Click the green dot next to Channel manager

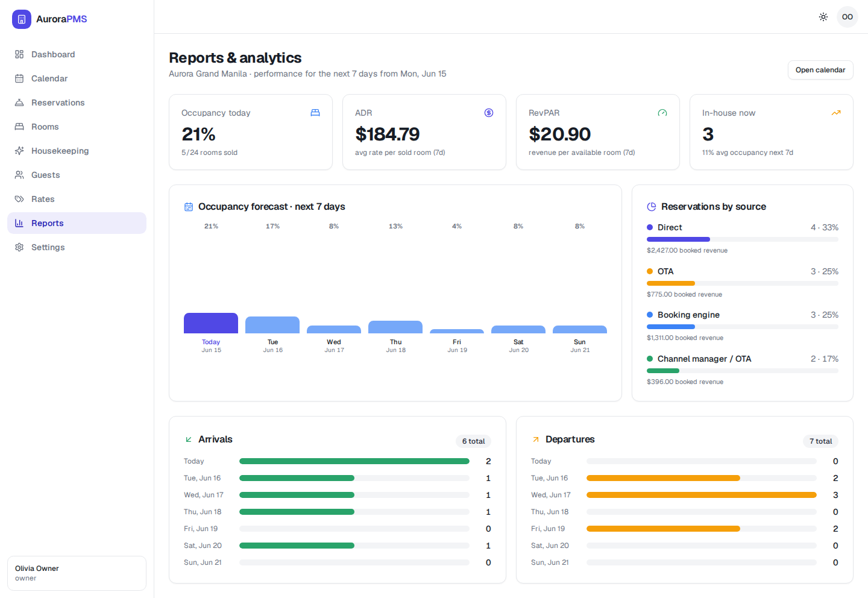pyautogui.click(x=650, y=359)
